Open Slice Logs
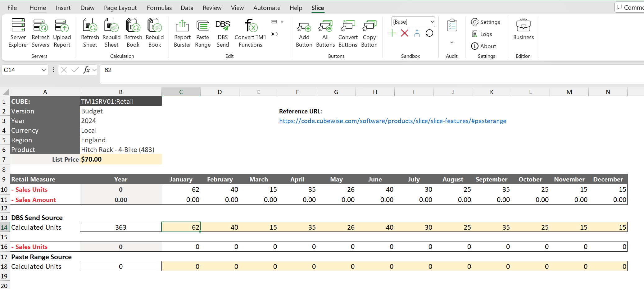This screenshot has width=644, height=289. 482,34
